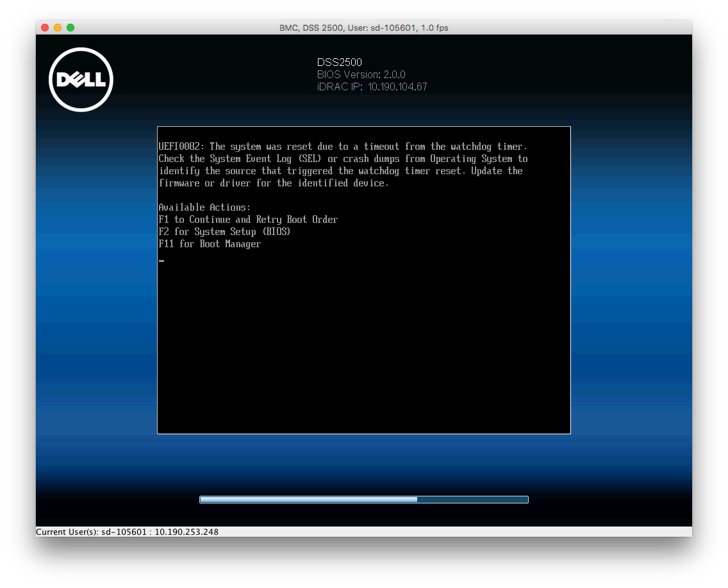
Task: Click the Dell logo
Action: [x=81, y=80]
